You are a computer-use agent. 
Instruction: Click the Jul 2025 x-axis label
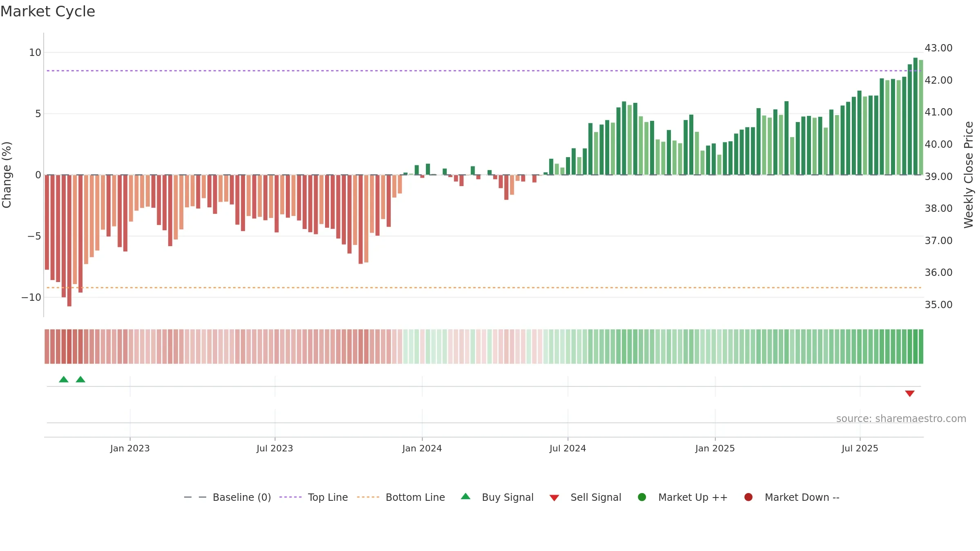point(860,448)
